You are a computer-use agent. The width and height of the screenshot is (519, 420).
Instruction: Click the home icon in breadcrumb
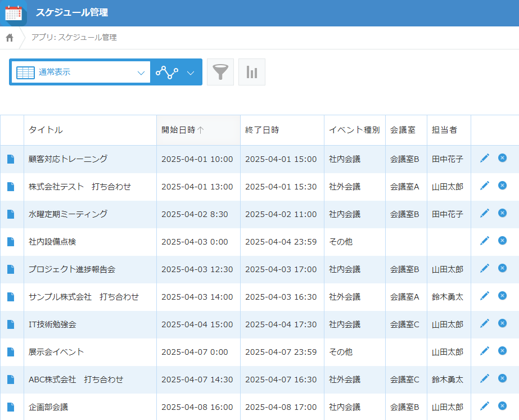[x=10, y=38]
